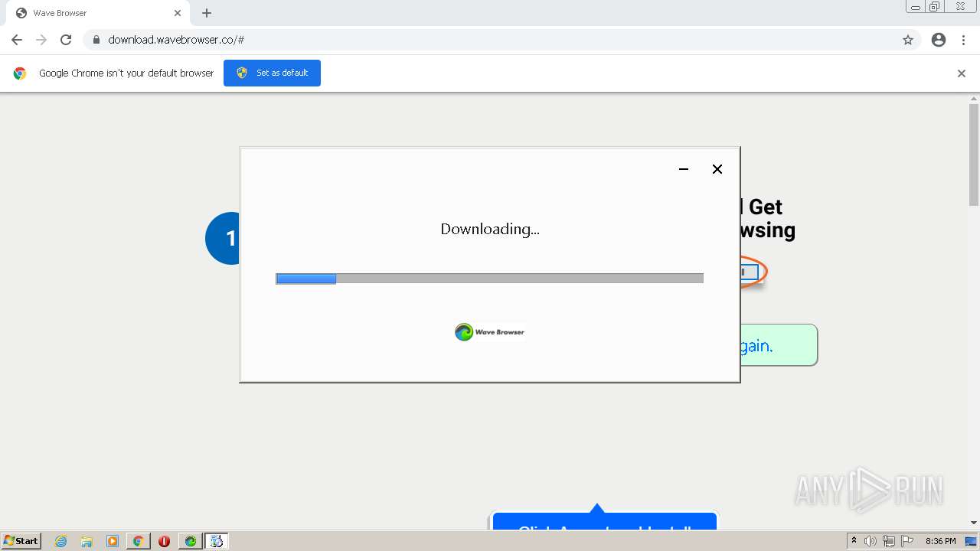Click the Set as default button
Viewport: 980px width, 551px height.
[x=272, y=73]
